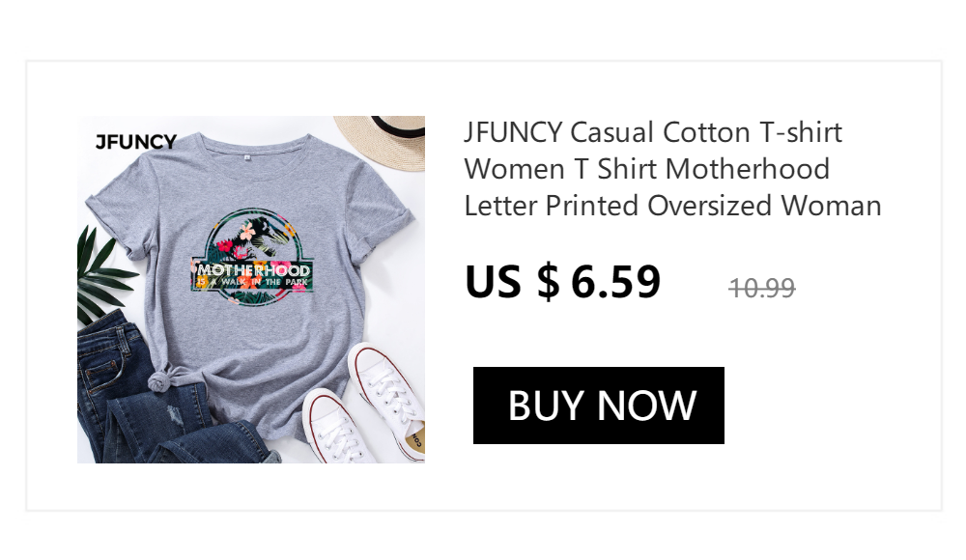Open the JFUNCY Casual Cotton T-shirt title link

pyautogui.click(x=672, y=169)
